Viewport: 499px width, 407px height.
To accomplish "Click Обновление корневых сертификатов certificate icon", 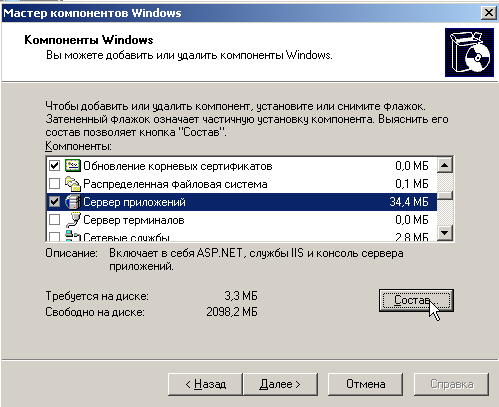I will pyautogui.click(x=73, y=165).
